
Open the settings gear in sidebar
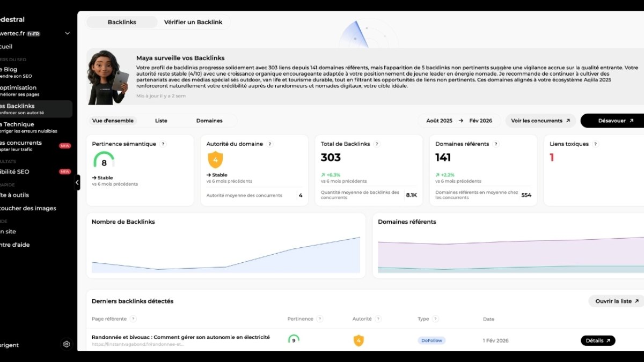67,344
